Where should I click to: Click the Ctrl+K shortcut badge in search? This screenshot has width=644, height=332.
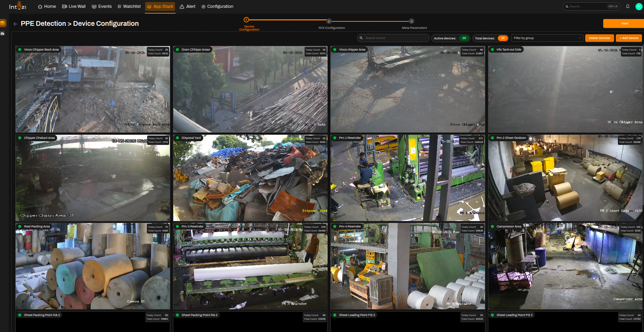(x=613, y=6)
